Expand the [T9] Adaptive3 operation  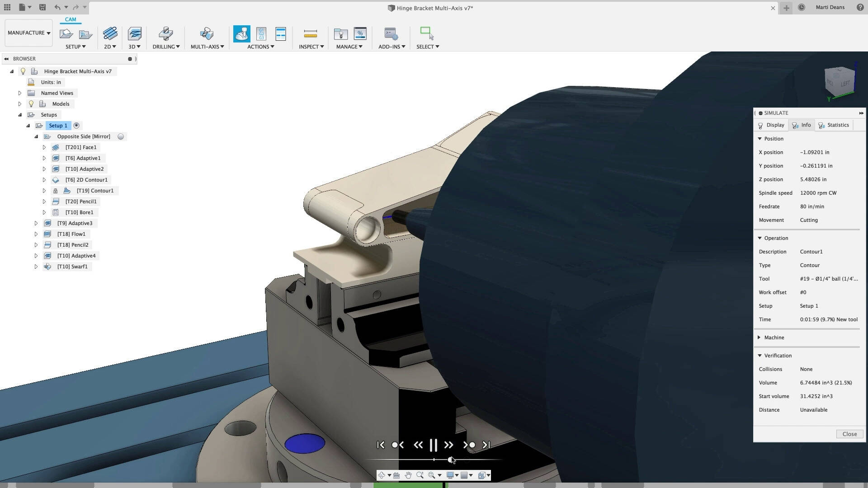[x=36, y=223]
